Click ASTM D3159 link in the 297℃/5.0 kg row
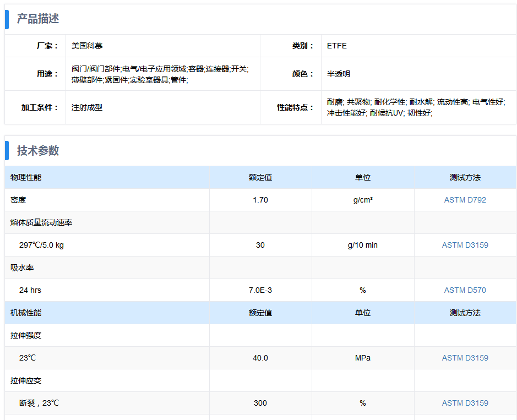 465,245
